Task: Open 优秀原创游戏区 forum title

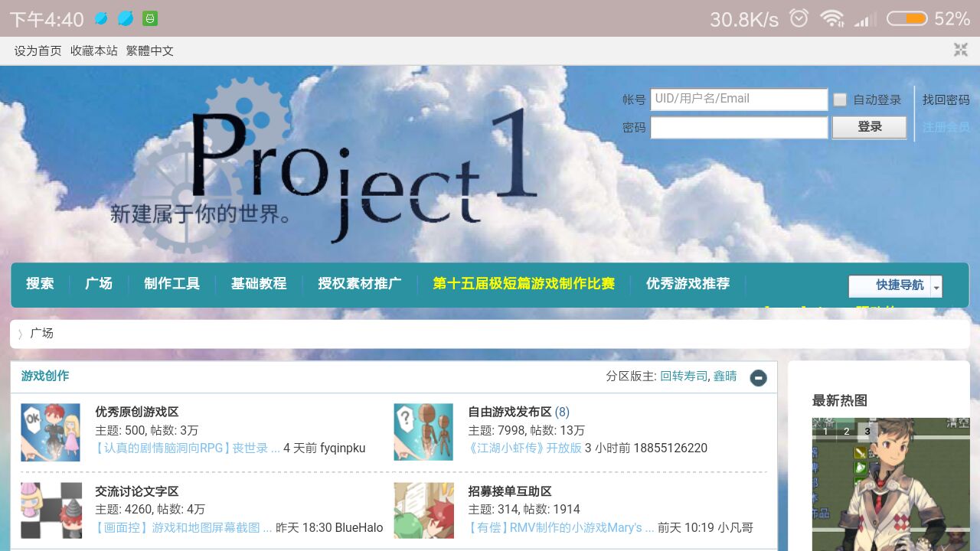Action: tap(137, 412)
